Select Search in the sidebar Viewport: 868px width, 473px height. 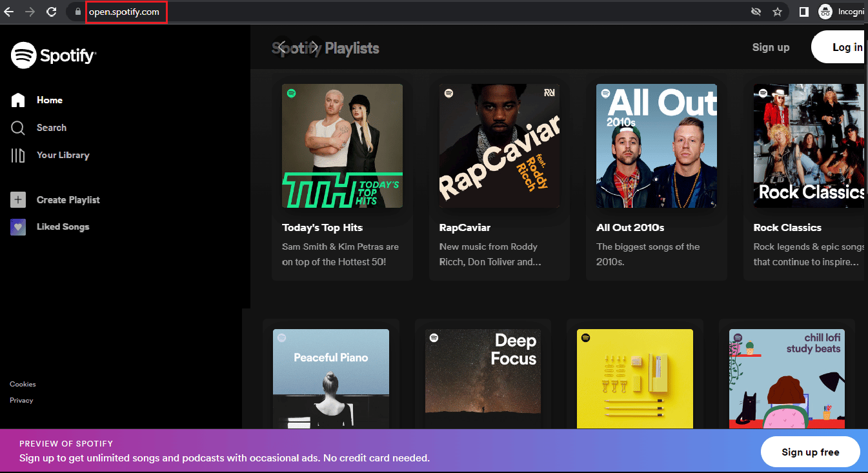tap(52, 128)
